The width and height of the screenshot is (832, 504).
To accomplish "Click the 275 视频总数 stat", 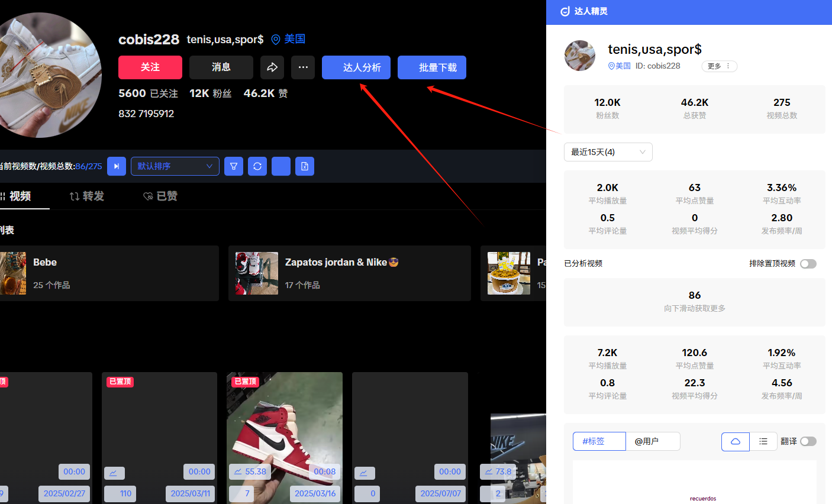I will click(x=782, y=108).
